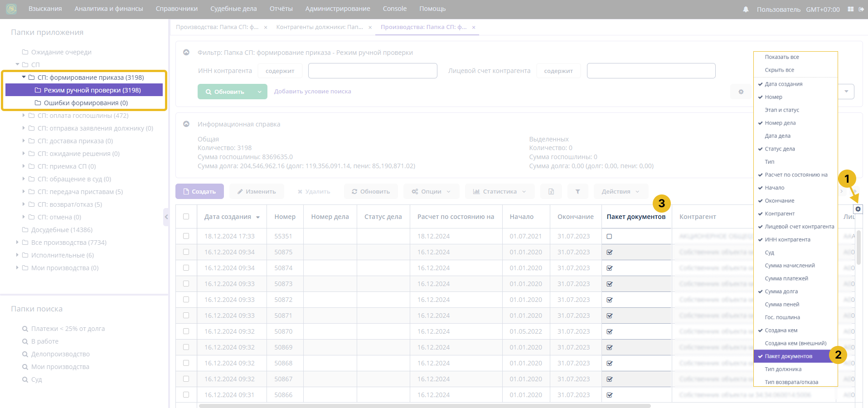Open the Статистика dropdown
Image resolution: width=868 pixels, height=408 pixels.
499,192
